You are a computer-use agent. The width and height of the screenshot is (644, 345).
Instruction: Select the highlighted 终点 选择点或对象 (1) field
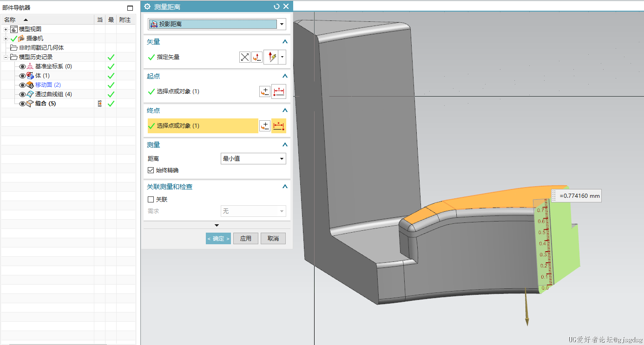pyautogui.click(x=203, y=126)
